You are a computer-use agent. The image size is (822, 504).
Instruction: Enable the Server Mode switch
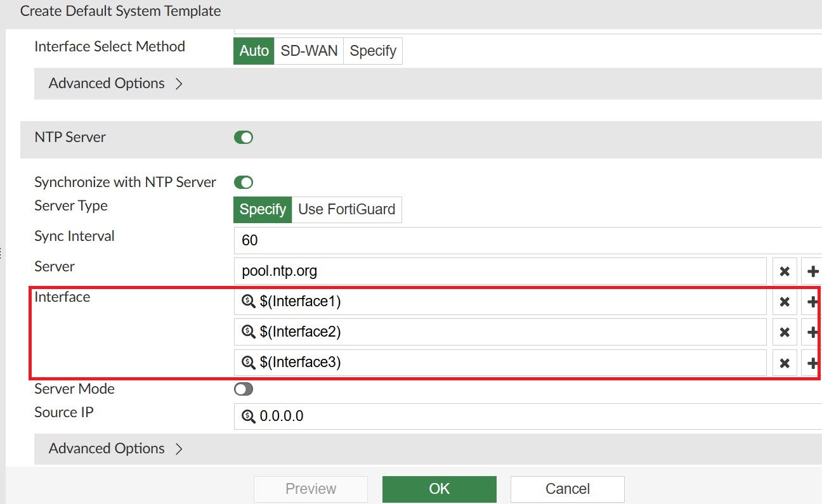(244, 389)
